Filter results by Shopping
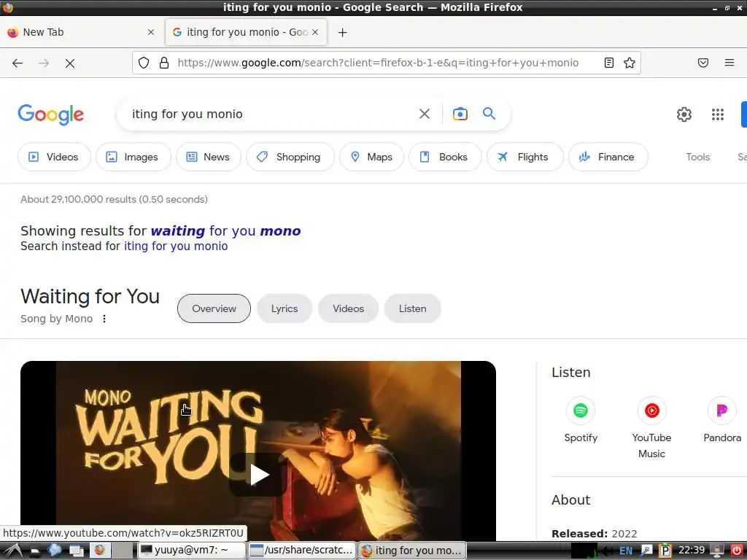Image resolution: width=747 pixels, height=560 pixels. [x=290, y=157]
